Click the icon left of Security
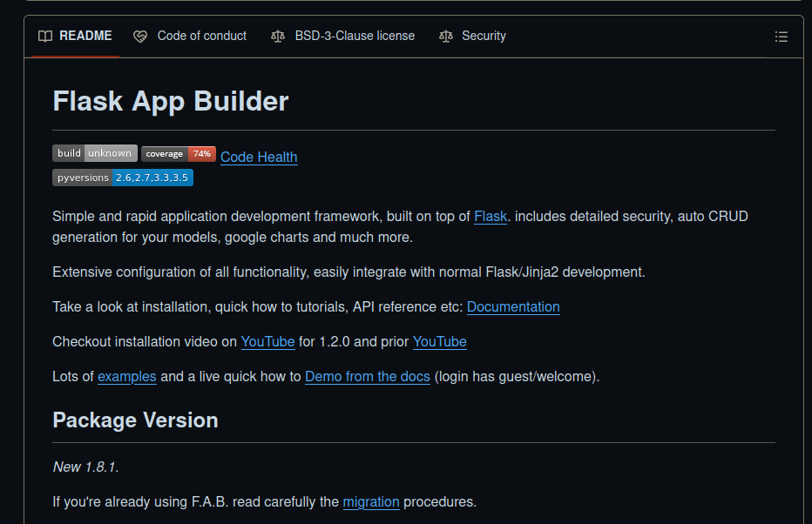The height and width of the screenshot is (524, 812). (446, 37)
